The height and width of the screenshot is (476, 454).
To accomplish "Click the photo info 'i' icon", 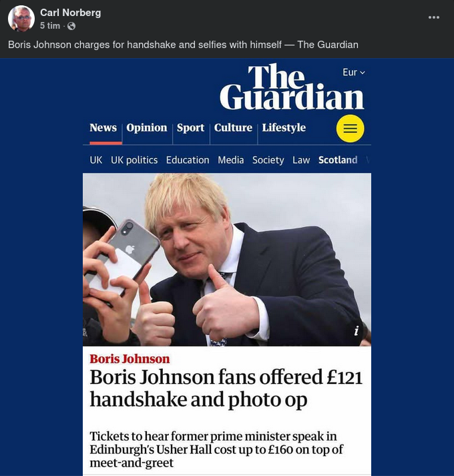I will [x=357, y=330].
